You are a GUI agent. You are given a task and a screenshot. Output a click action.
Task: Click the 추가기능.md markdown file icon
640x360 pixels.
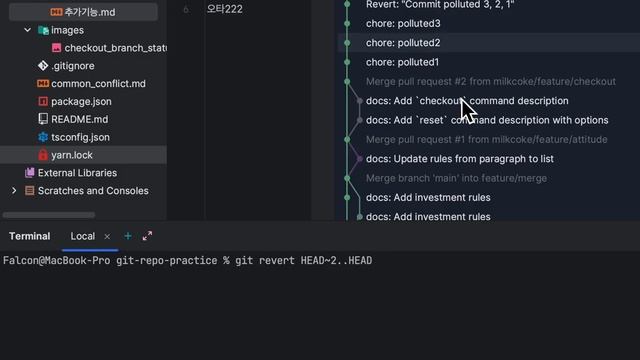pos(56,12)
